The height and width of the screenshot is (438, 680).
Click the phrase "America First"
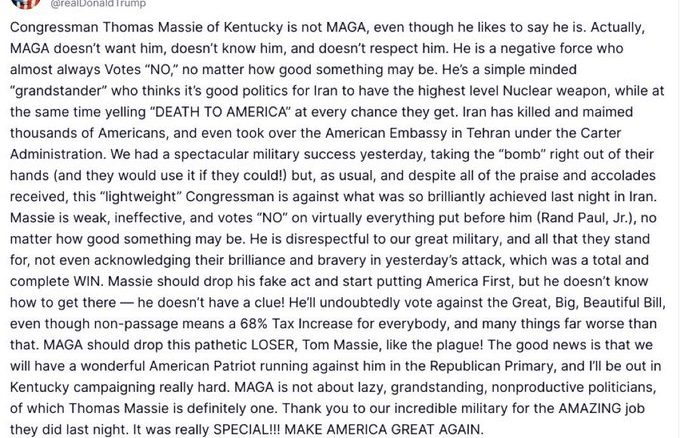click(x=468, y=282)
